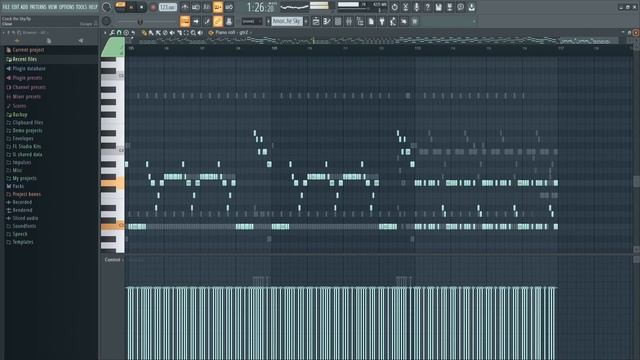
Task: Open the plugin picker plug icon
Action: click(x=382, y=21)
